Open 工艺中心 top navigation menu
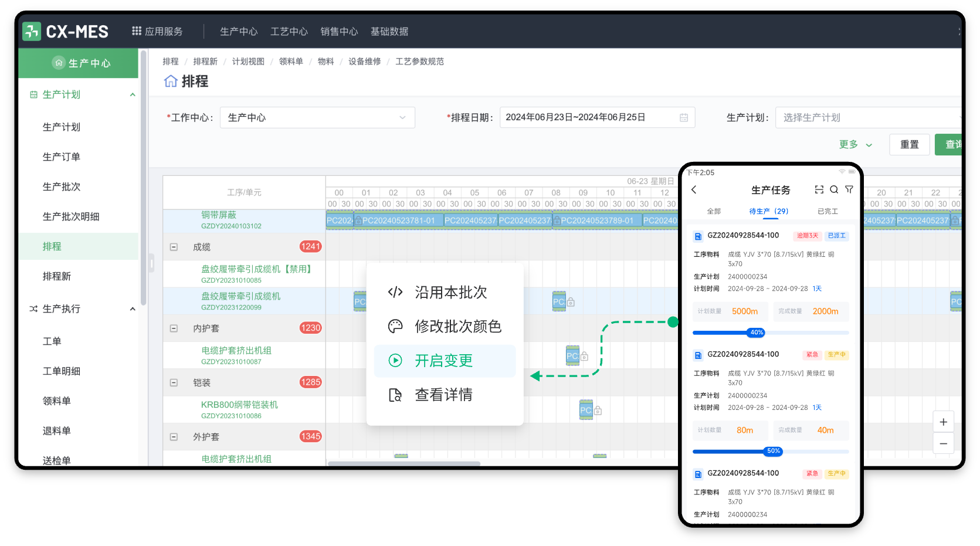 point(289,31)
